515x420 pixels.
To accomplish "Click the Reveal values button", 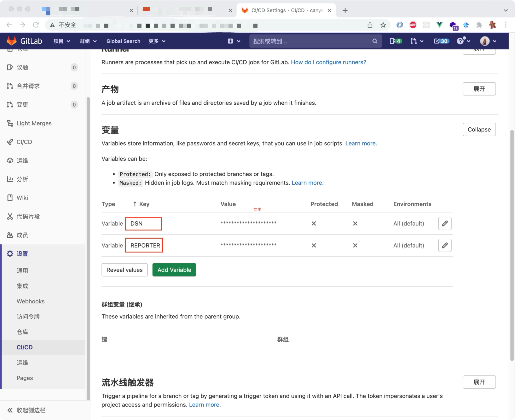I will (x=124, y=270).
